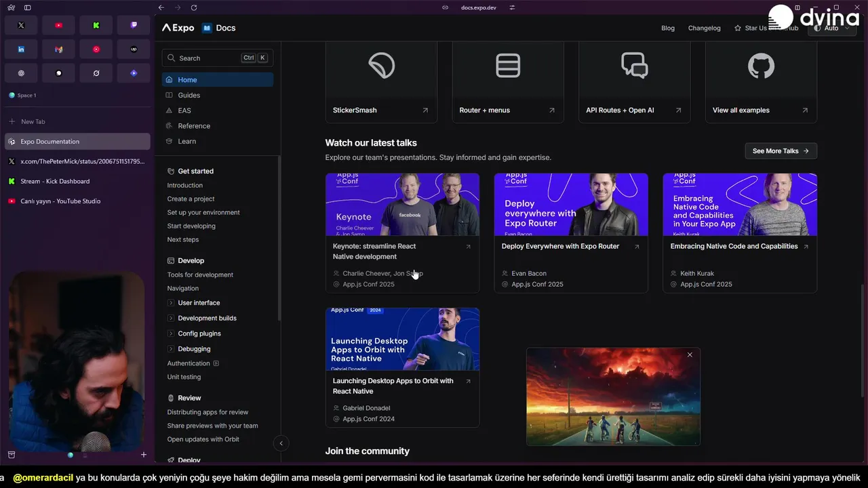Viewport: 868px width, 488px height.
Task: Select the EAS navigation item
Action: 218,110
